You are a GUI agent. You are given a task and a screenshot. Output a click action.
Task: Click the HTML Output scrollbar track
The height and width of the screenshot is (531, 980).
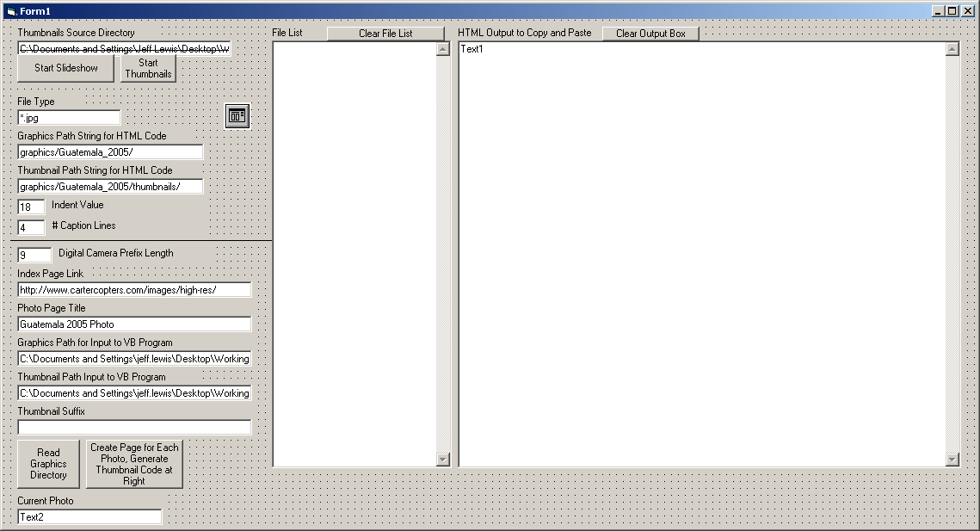(952, 254)
